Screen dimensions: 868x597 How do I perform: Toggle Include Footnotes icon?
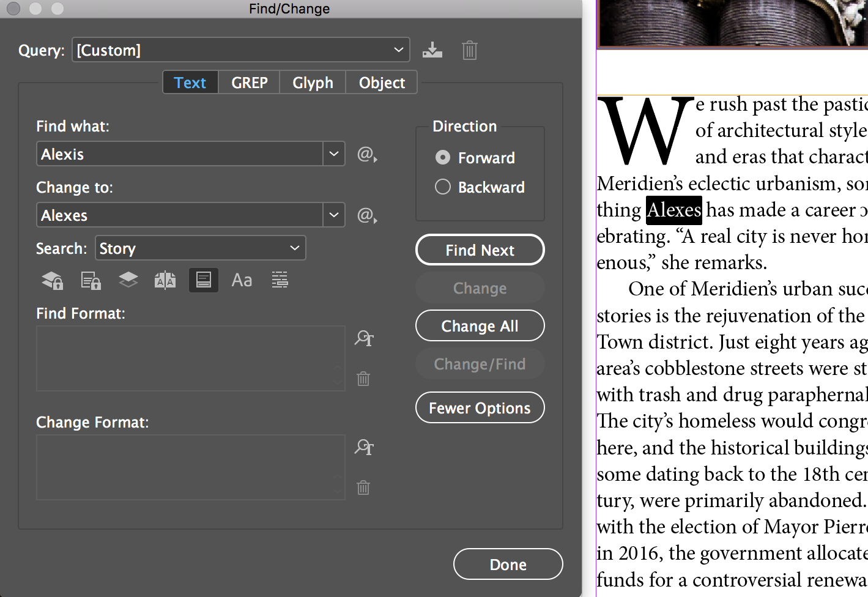(x=204, y=280)
